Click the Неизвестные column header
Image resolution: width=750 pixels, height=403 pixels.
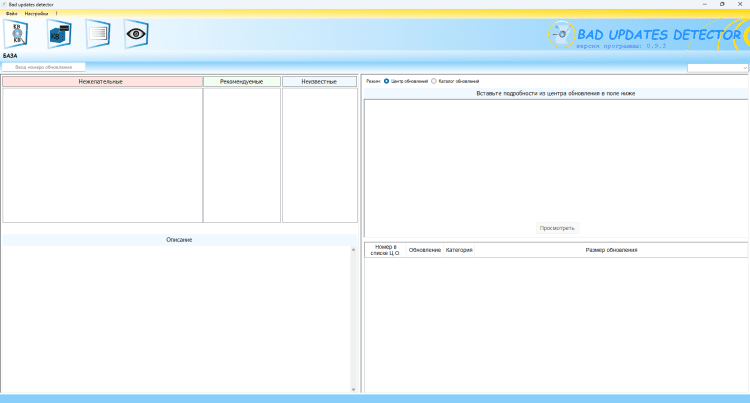coord(320,82)
